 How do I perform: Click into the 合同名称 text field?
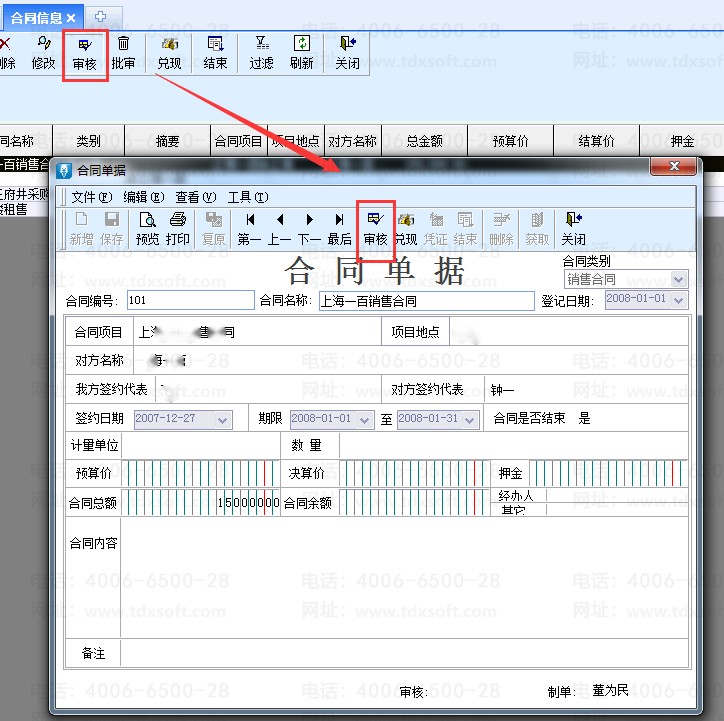click(x=426, y=301)
